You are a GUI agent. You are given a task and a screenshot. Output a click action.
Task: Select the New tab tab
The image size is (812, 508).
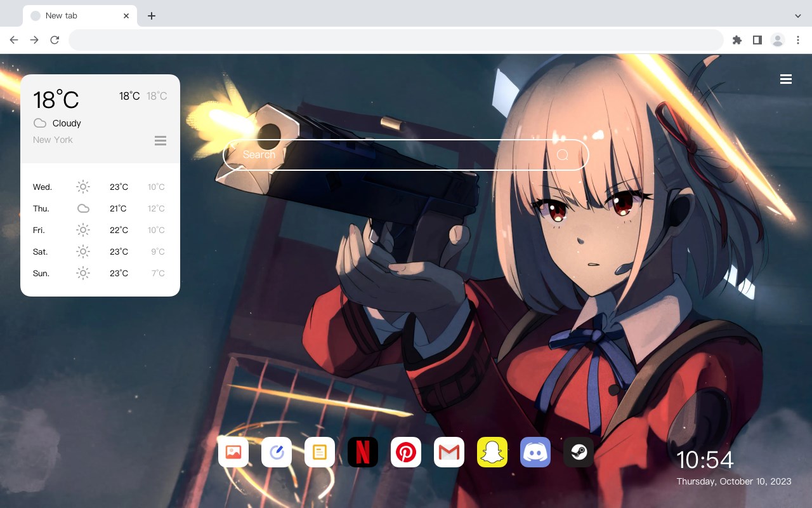click(80, 16)
